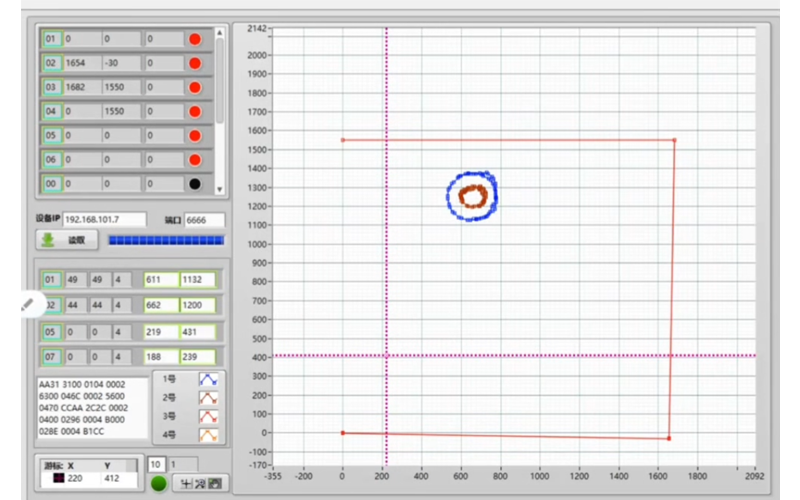Click the green round status LED
The height and width of the screenshot is (500, 800).
(158, 484)
